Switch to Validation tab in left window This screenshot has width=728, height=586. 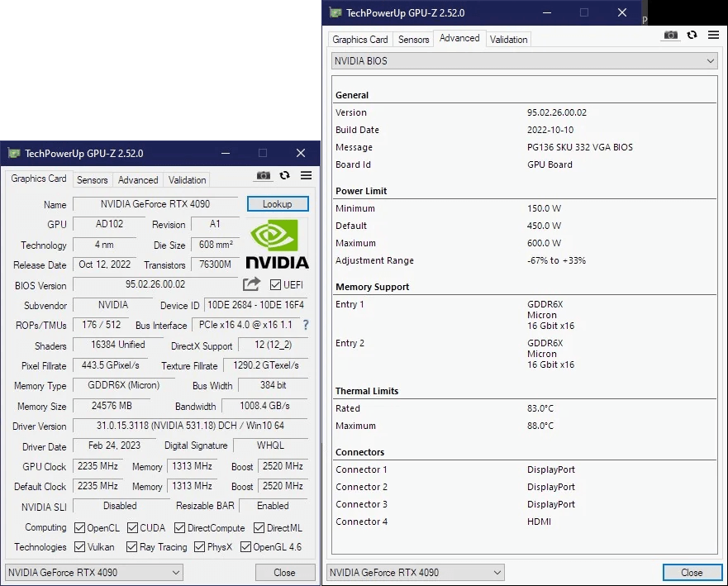tap(187, 179)
